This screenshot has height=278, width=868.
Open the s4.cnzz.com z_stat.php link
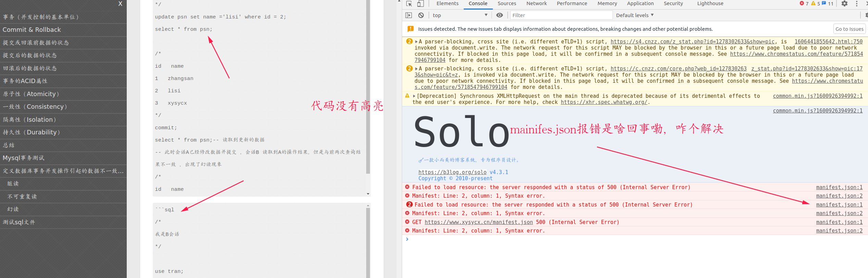click(692, 42)
